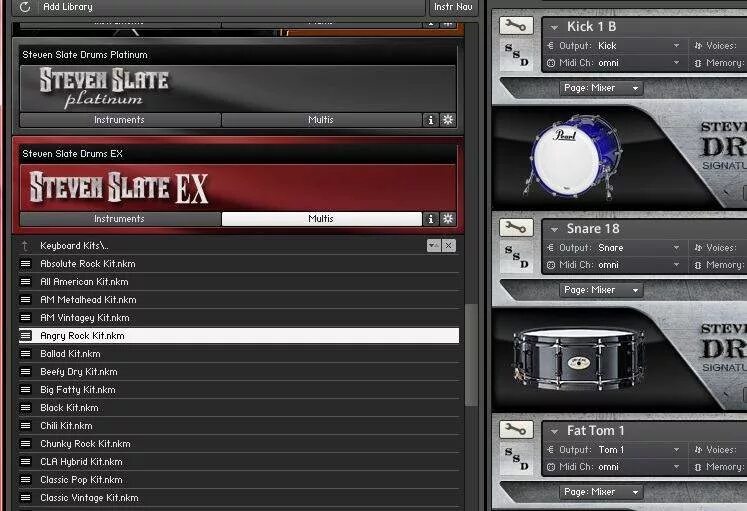Click the multi icon of Ballad Kit.nkm

point(25,353)
